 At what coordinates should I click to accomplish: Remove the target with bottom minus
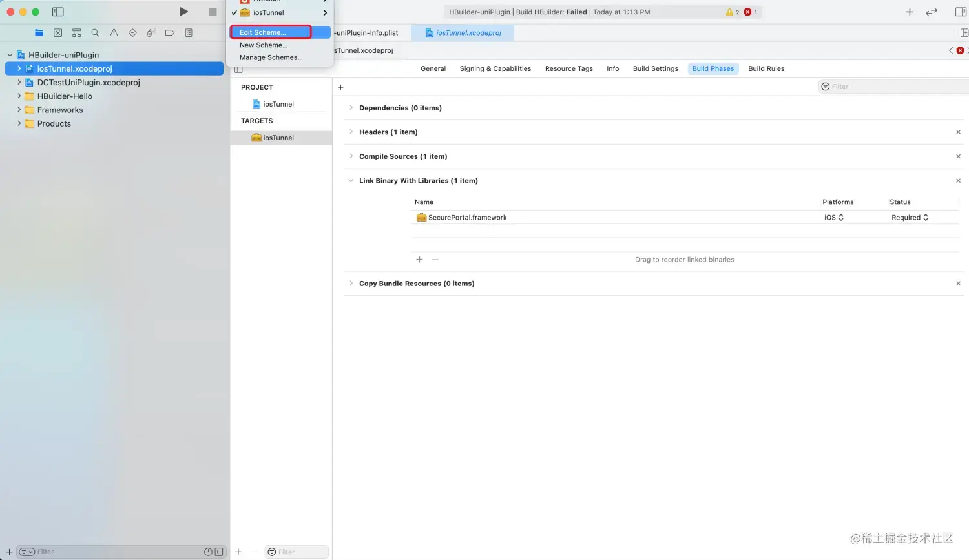pyautogui.click(x=254, y=552)
